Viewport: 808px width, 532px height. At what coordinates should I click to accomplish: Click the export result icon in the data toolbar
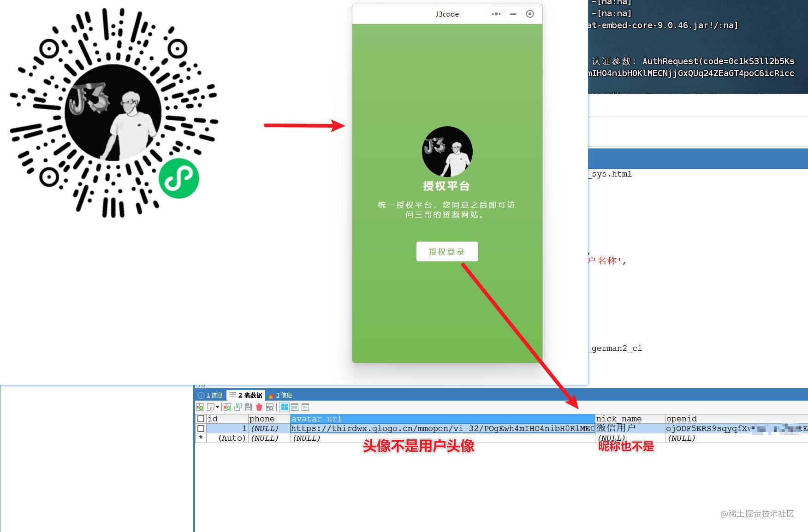pos(200,407)
